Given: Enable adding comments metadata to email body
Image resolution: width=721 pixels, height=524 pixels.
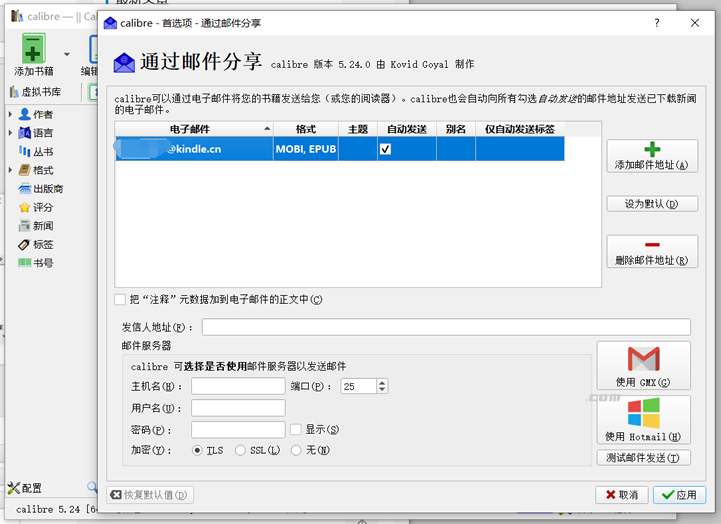Looking at the screenshot, I should click(x=120, y=300).
